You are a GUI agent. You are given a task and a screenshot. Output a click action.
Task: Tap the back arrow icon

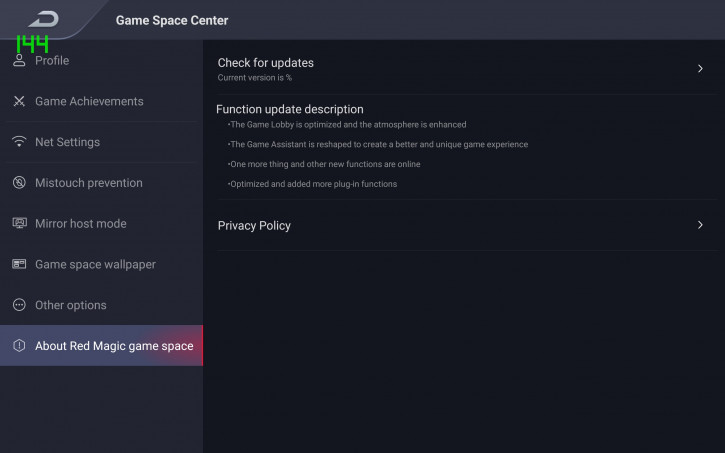click(x=43, y=19)
